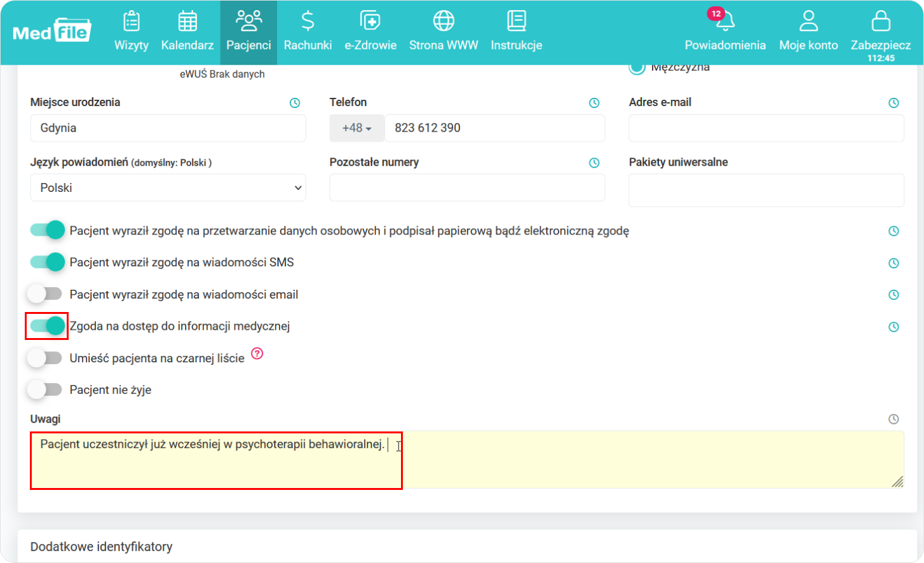924x563 pixels.
Task: Open the +48 country code dropdown
Action: 357,128
